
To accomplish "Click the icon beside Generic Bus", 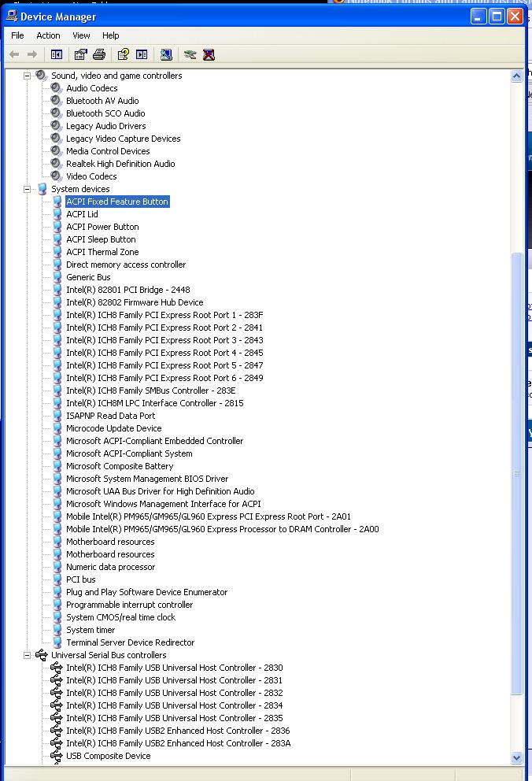I will 57,277.
